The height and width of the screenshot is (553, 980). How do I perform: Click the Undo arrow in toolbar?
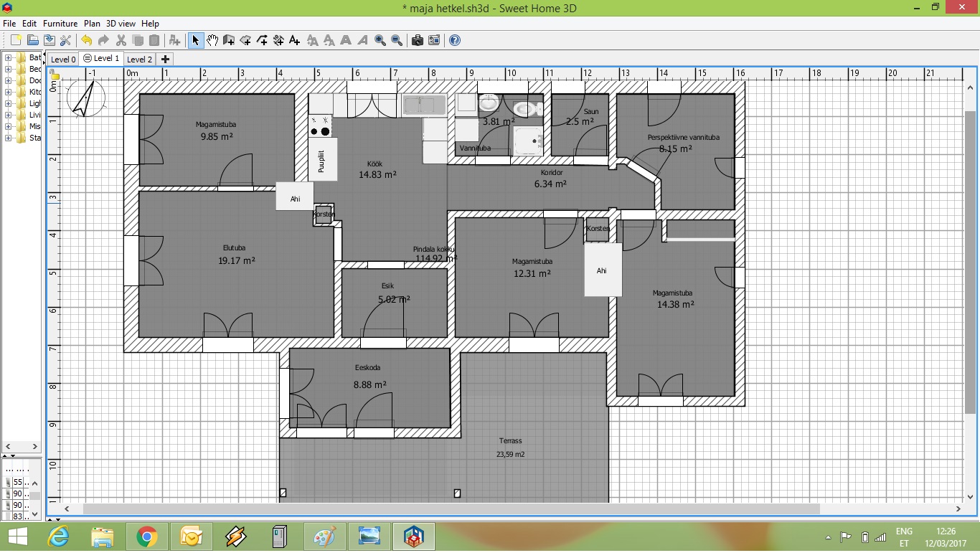click(86, 40)
